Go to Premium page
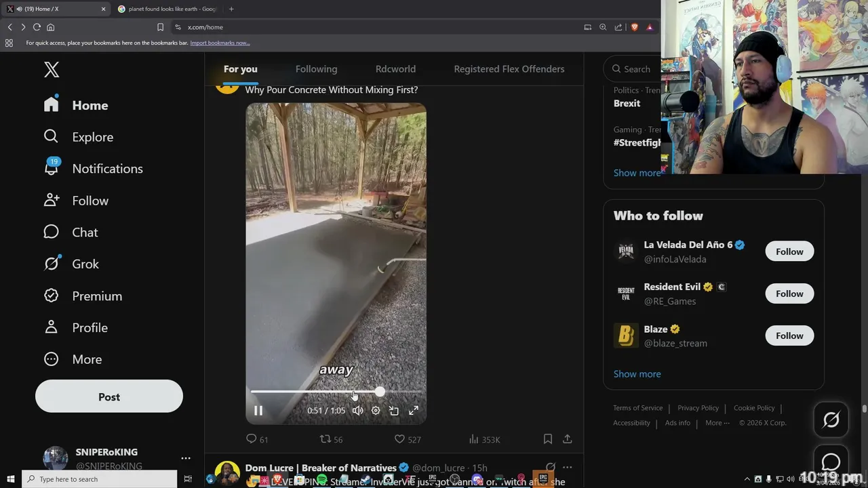 (x=83, y=296)
